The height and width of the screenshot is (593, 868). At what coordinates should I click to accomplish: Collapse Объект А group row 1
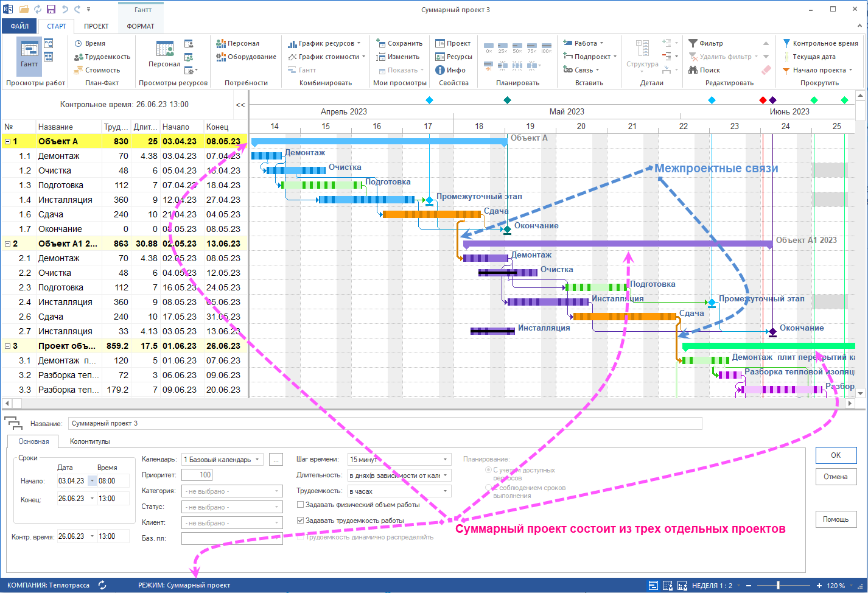pos(7,141)
